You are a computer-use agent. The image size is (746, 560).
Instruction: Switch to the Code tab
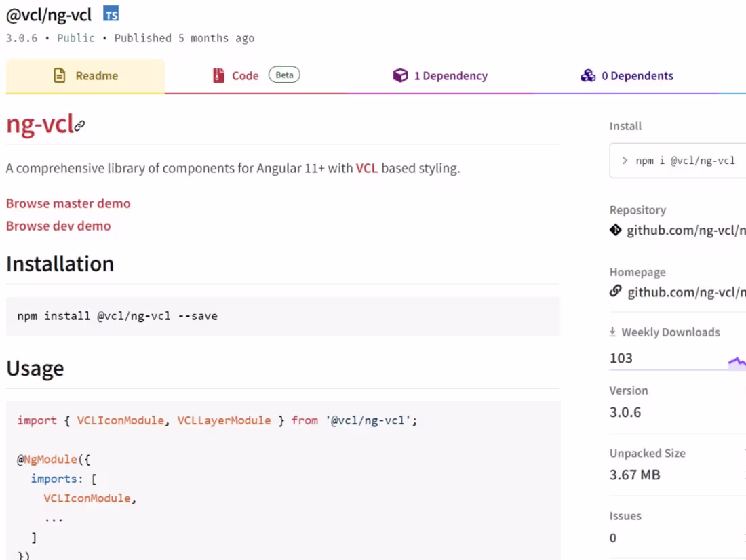(x=246, y=75)
